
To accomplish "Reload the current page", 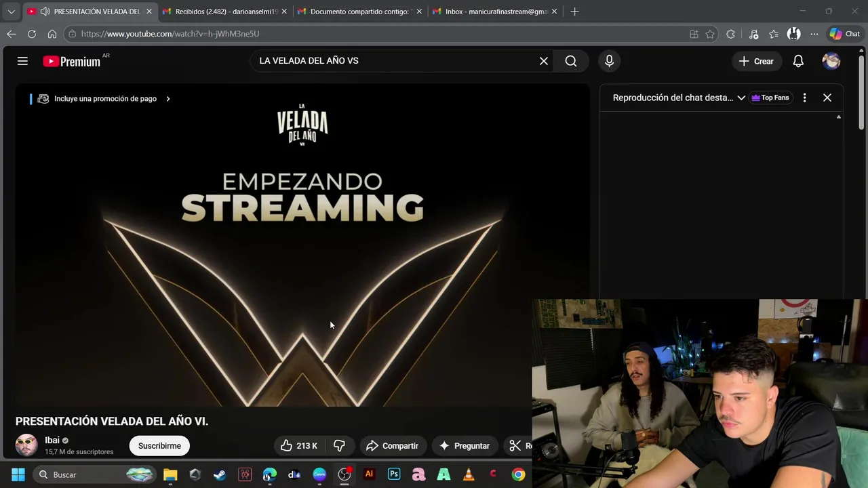I will 32,34.
